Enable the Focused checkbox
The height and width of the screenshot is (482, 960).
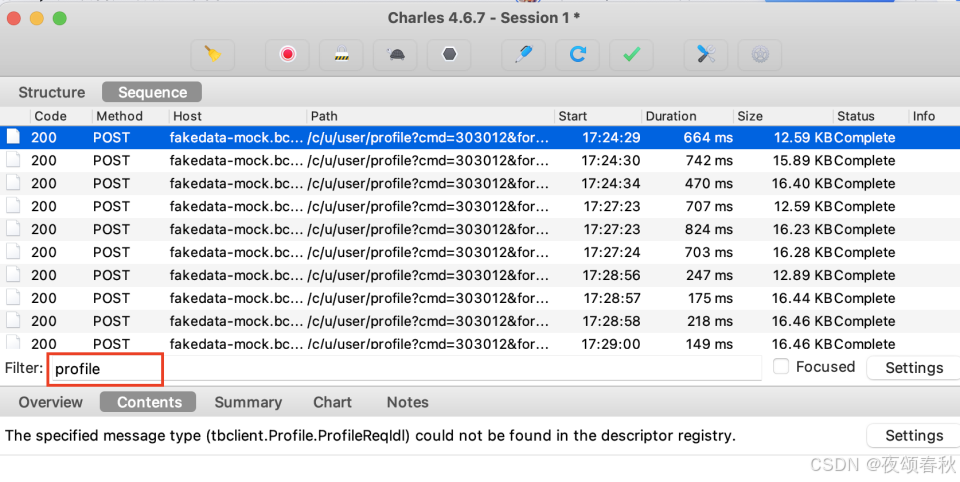(x=781, y=366)
